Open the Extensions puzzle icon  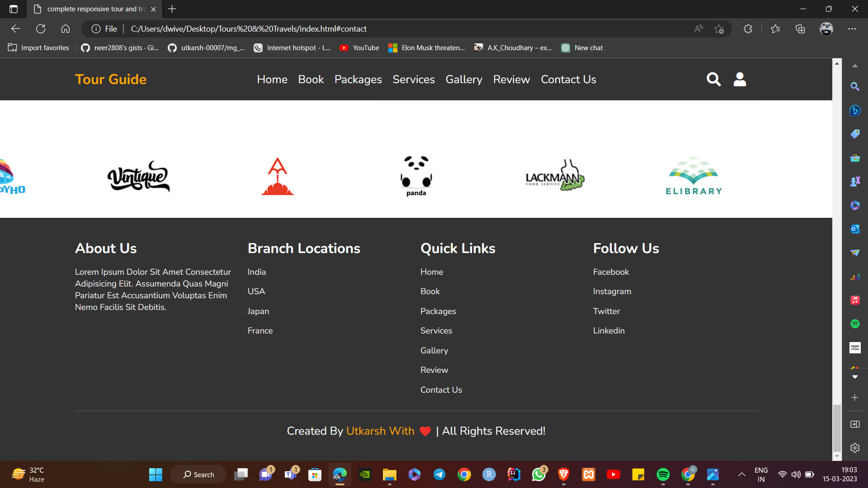748,29
